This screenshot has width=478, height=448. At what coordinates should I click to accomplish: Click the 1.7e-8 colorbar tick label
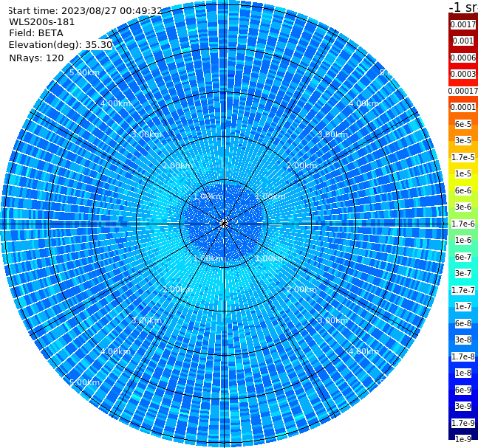pos(463,356)
